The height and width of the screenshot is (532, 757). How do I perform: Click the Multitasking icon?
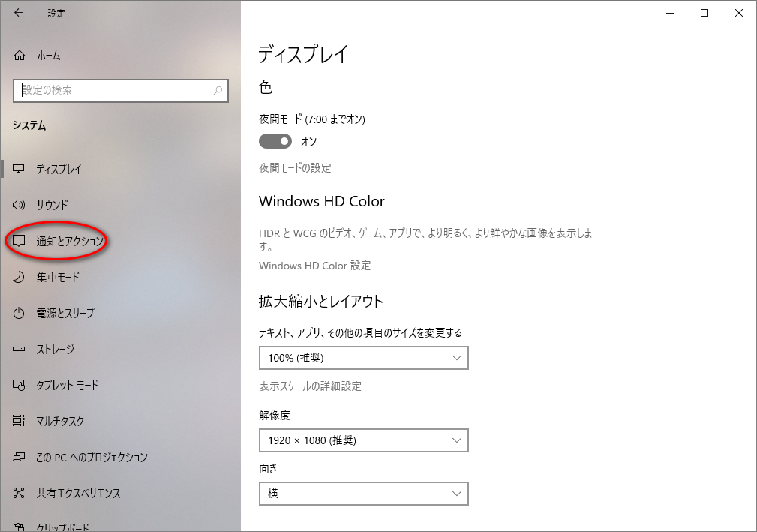pos(20,421)
